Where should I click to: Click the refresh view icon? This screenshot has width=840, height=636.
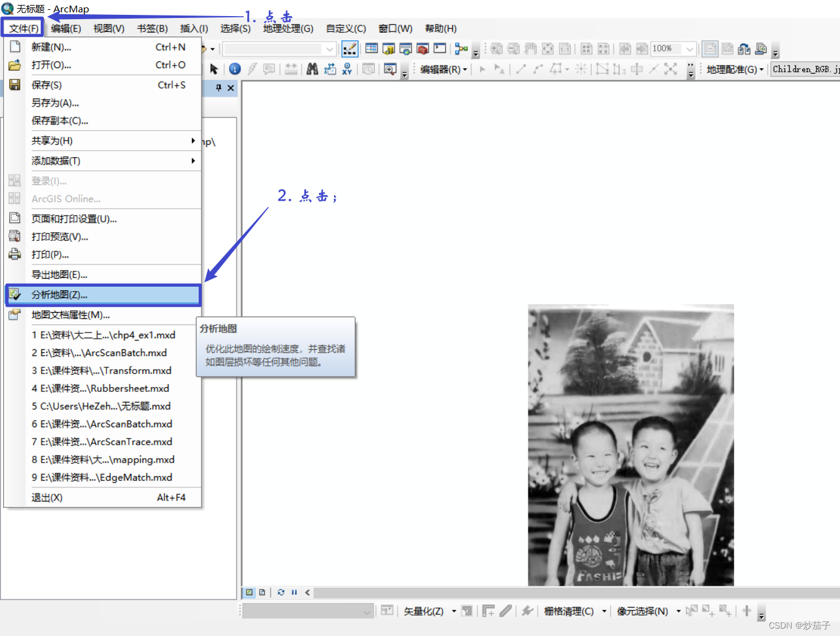pyautogui.click(x=281, y=593)
